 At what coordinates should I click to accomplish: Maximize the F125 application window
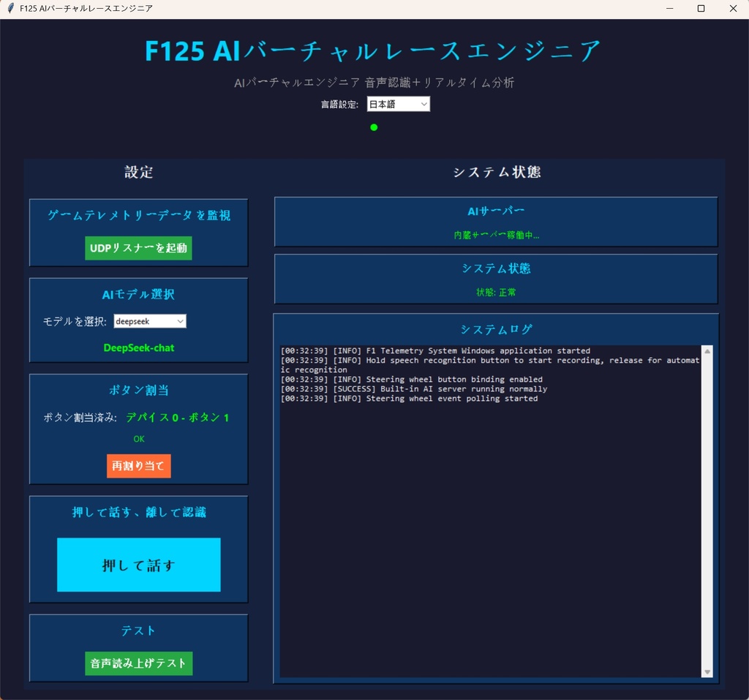[x=701, y=8]
